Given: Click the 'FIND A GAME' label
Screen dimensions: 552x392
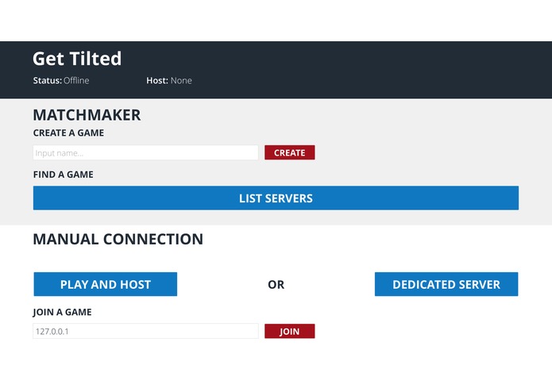Looking at the screenshot, I should 63,175.
